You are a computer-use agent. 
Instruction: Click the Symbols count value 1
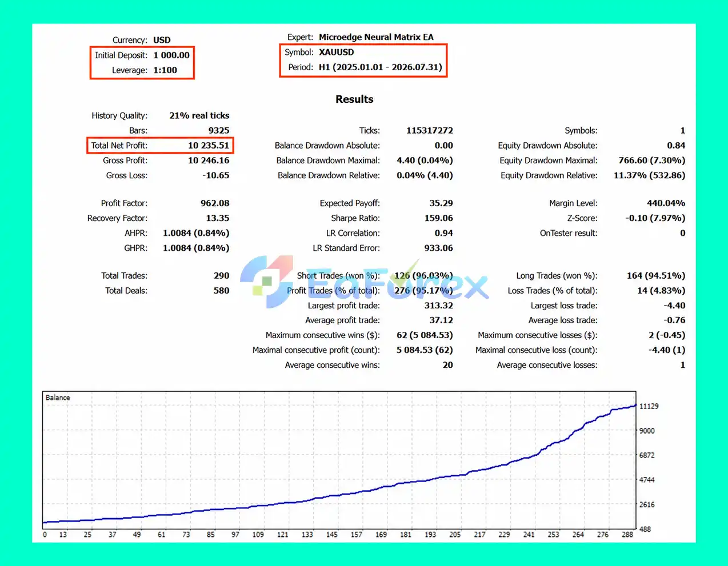tap(682, 130)
